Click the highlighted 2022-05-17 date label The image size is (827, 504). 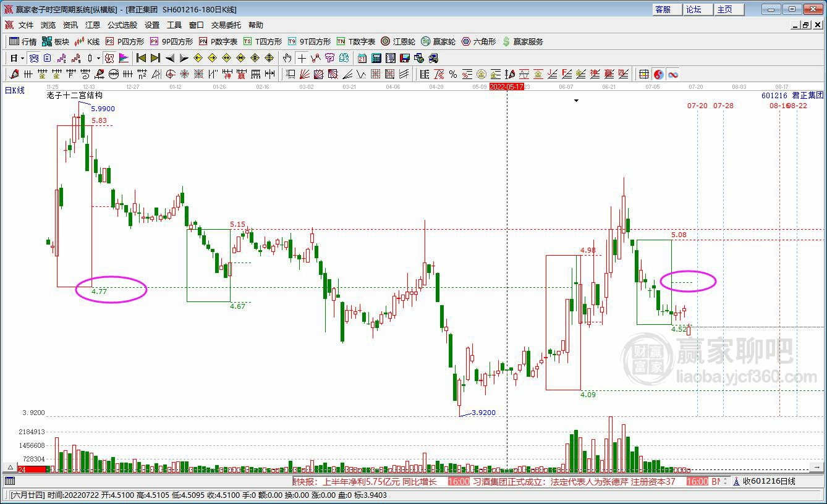(x=507, y=87)
